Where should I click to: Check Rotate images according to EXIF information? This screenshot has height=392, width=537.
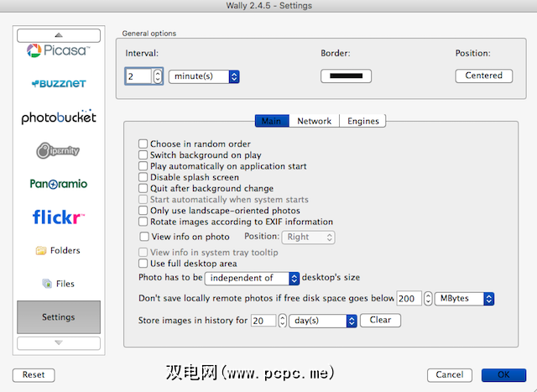143,222
